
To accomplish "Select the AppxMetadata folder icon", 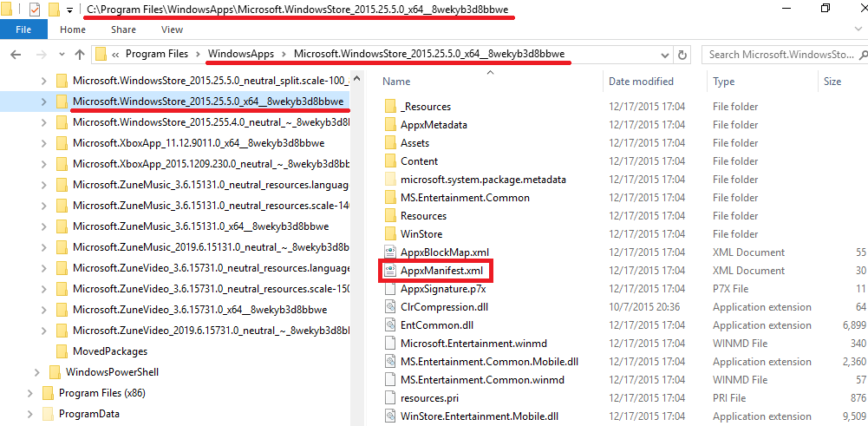I will 390,125.
